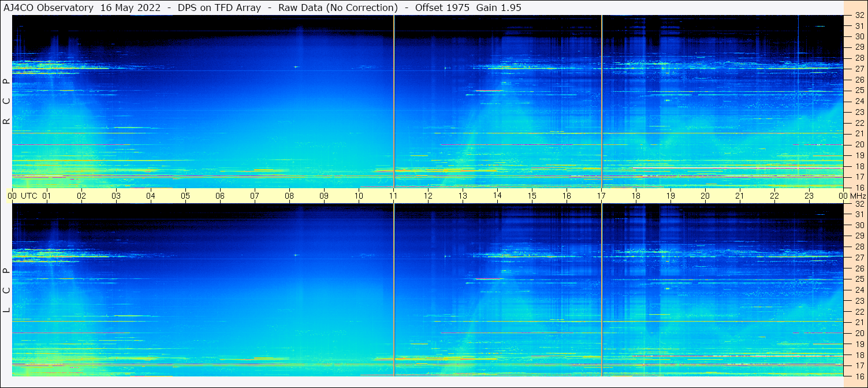Screen dimensions: 868x388
Task: Select hour 10 on the time axis
Action: tap(359, 196)
